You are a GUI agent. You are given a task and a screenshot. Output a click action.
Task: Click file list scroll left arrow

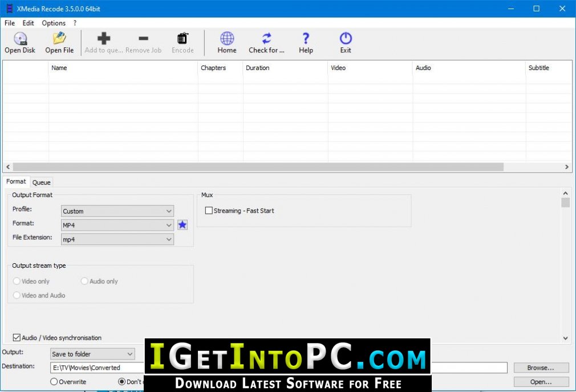click(x=8, y=167)
